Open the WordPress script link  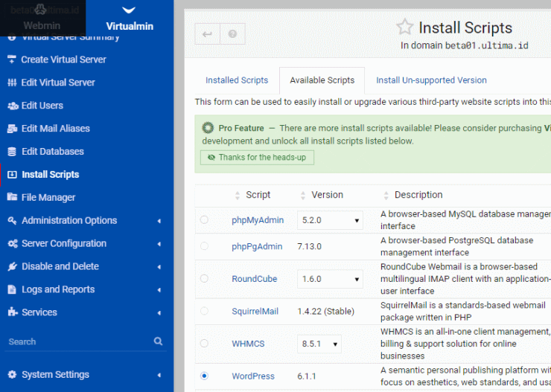click(253, 376)
